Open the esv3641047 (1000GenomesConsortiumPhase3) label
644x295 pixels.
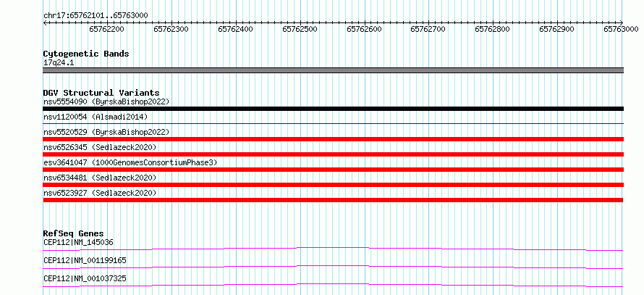[x=130, y=162]
